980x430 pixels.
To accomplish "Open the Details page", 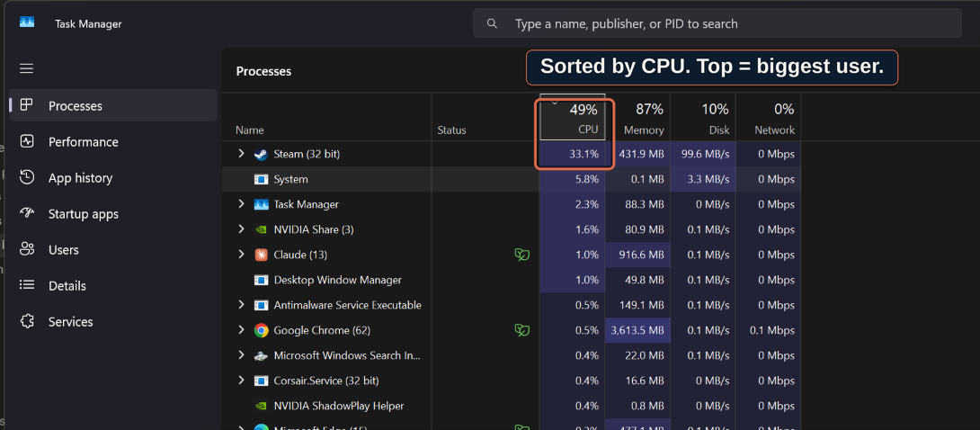I will pos(113,286).
